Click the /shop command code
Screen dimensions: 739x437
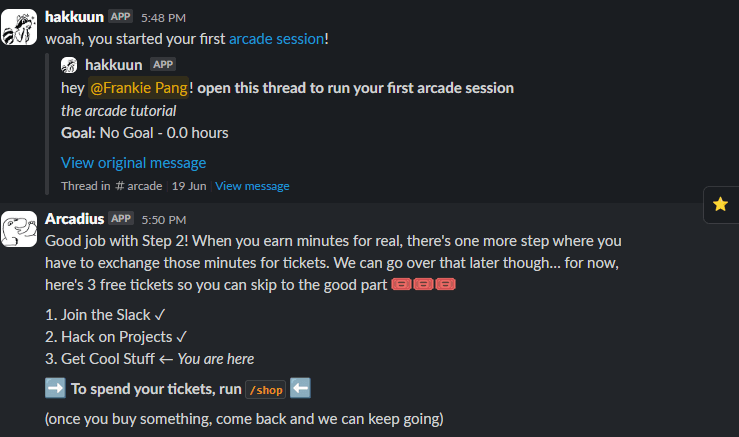(264, 389)
